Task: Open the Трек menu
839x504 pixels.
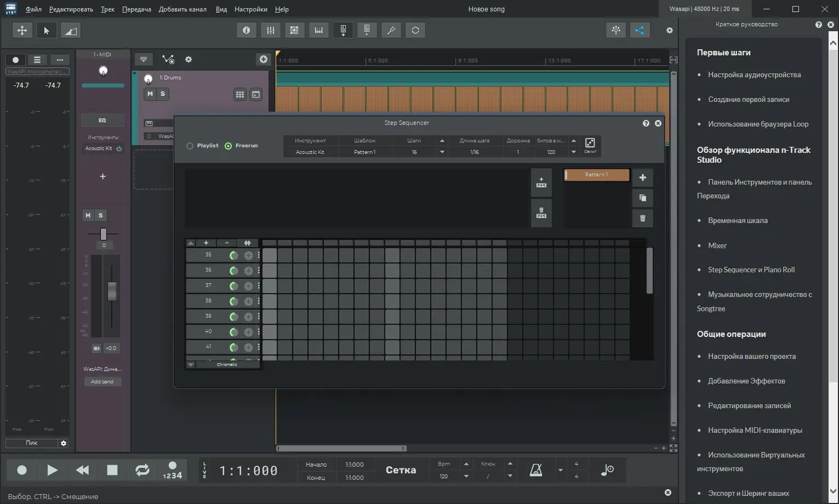Action: coord(107,9)
